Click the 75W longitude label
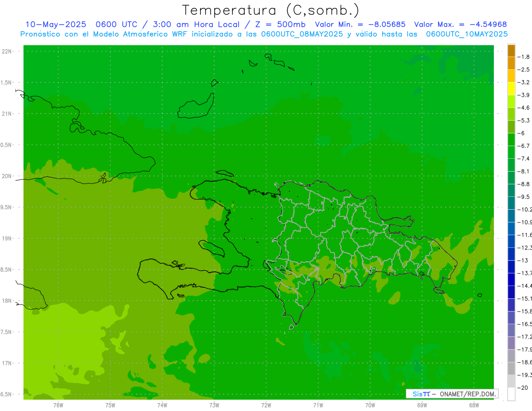532x411 pixels. (110, 405)
